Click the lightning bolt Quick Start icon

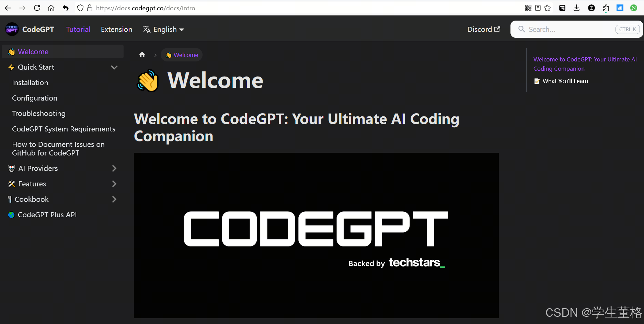(x=11, y=67)
